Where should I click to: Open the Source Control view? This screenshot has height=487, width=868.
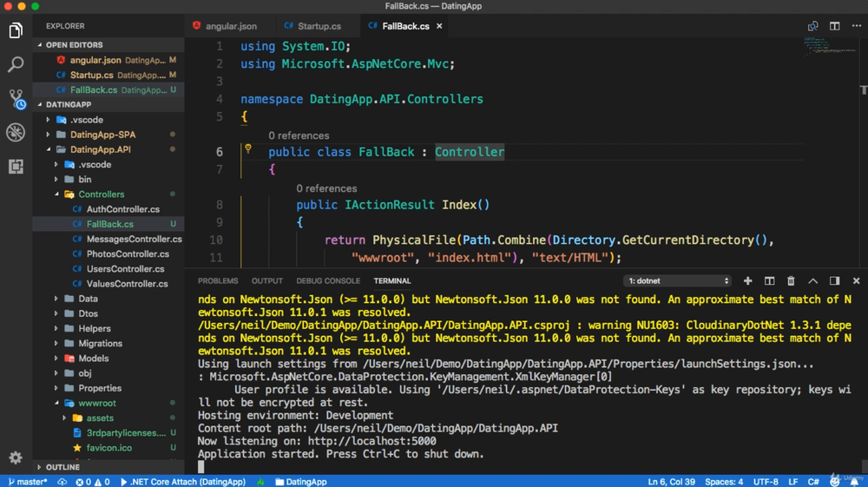pos(16,98)
